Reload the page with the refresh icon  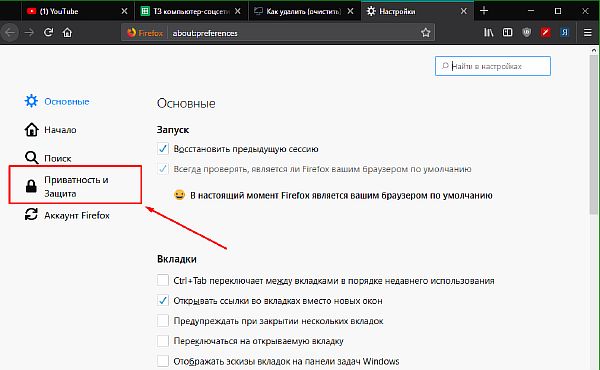pyautogui.click(x=48, y=33)
